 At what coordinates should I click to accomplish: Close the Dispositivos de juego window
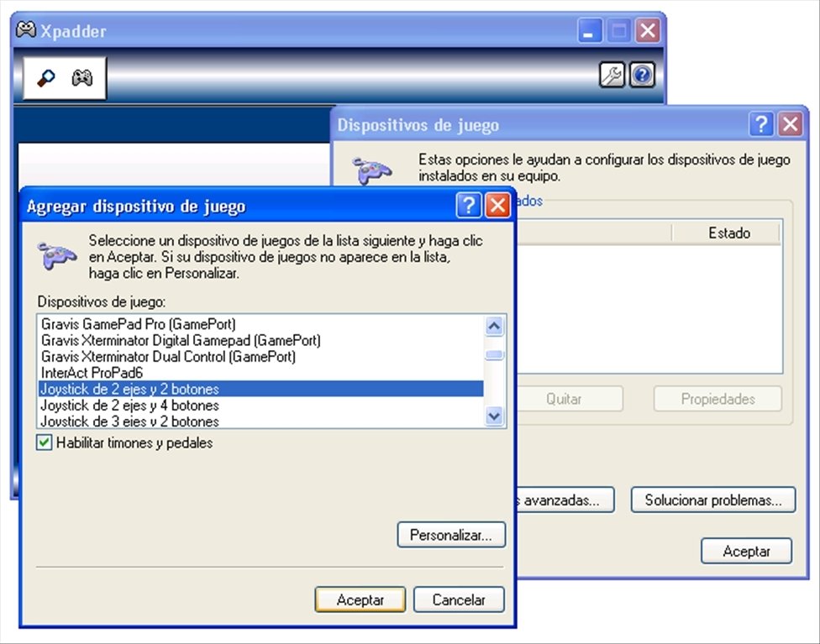791,125
